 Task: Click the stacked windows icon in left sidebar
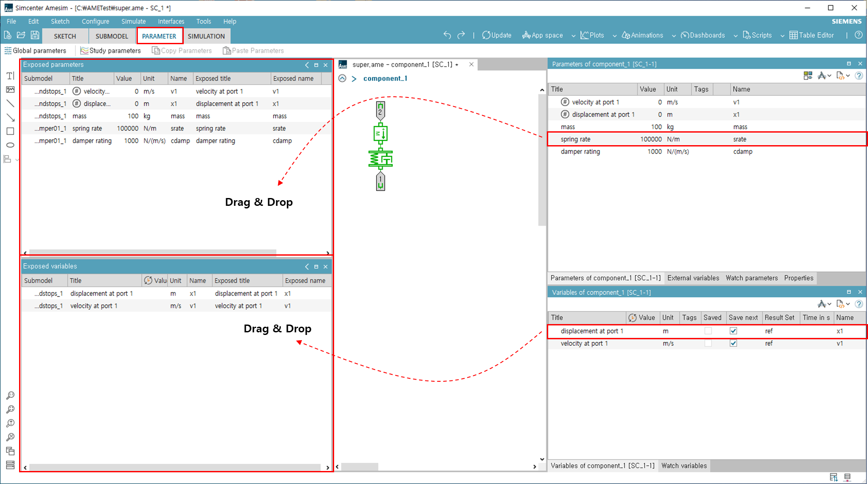pyautogui.click(x=10, y=451)
